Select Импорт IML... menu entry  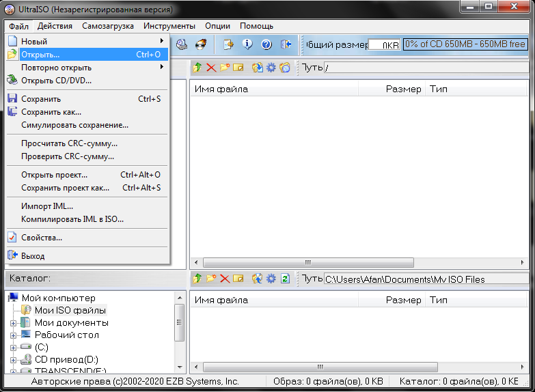point(87,206)
